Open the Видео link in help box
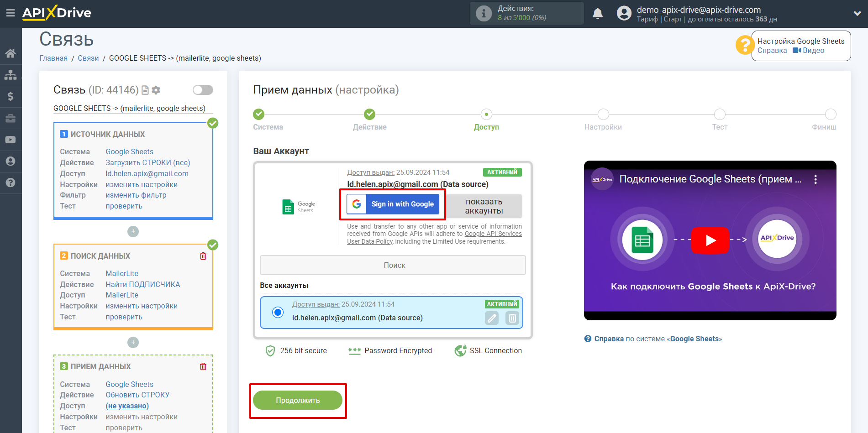868x433 pixels. coord(809,51)
